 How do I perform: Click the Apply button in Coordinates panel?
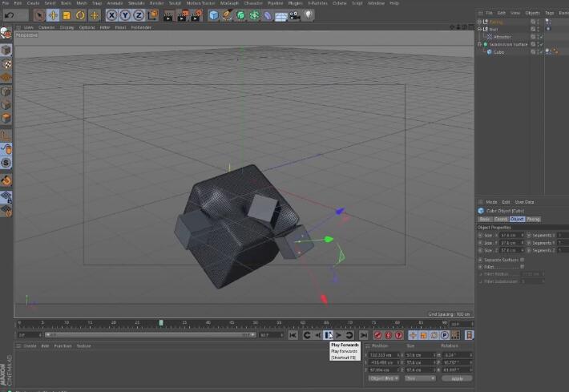pos(457,378)
